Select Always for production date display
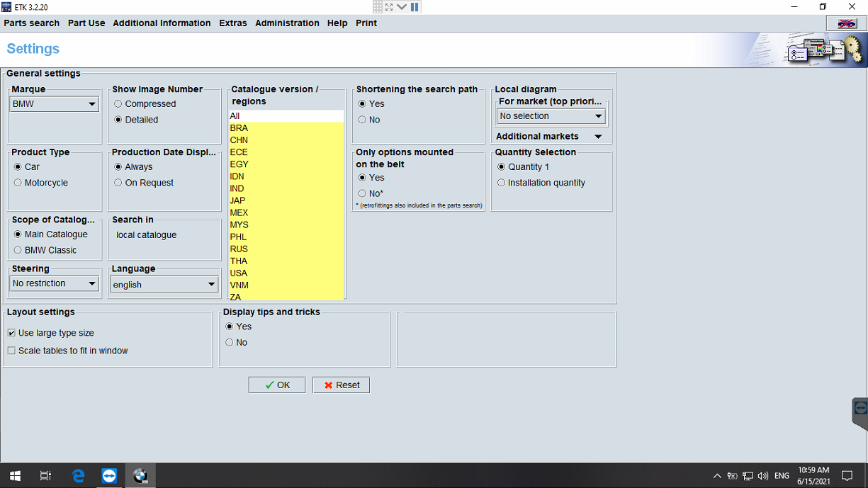The width and height of the screenshot is (868, 488). tap(133, 166)
